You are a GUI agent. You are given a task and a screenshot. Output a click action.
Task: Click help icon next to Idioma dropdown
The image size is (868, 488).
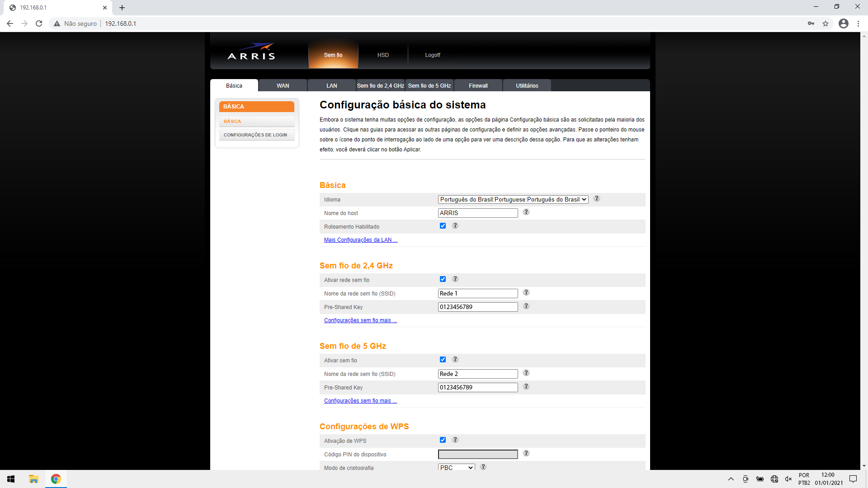click(x=596, y=198)
